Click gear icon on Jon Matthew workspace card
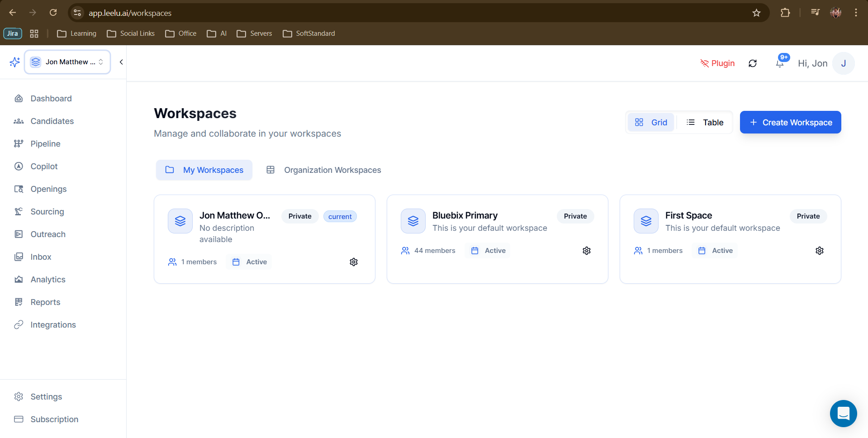This screenshot has width=868, height=438. pos(354,262)
